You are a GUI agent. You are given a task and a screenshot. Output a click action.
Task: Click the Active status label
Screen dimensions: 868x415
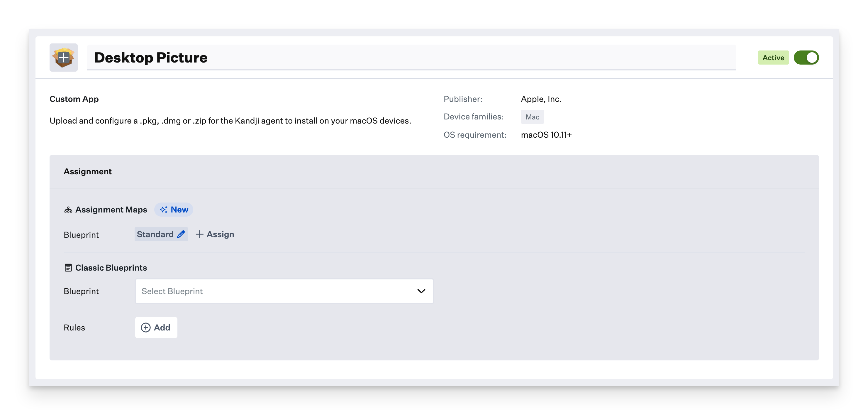773,58
